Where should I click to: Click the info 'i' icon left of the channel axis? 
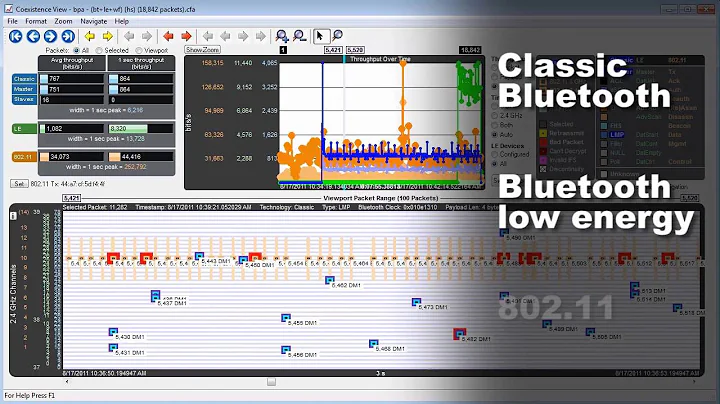pos(13,215)
